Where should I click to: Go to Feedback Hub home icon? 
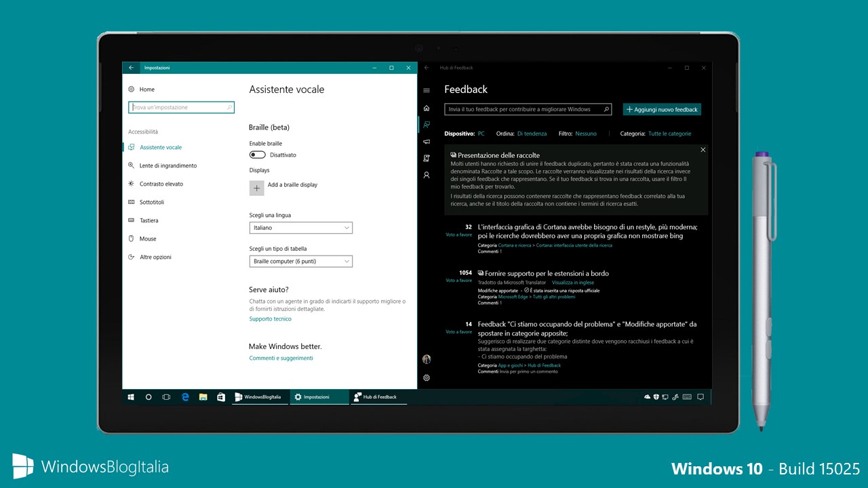pyautogui.click(x=427, y=108)
